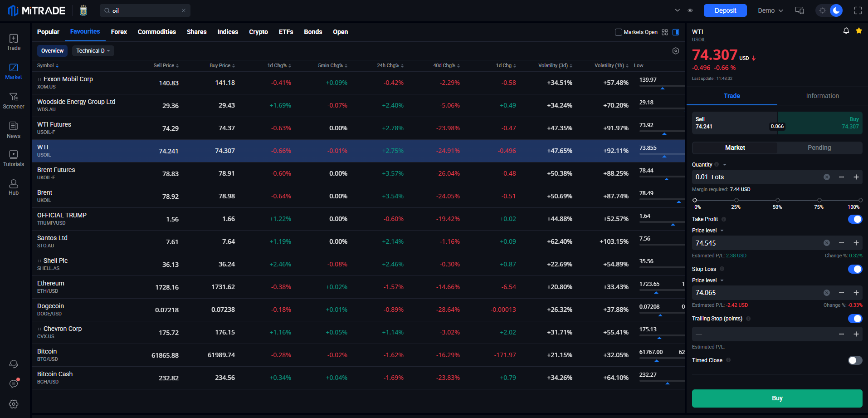Disable the Stop Loss switch
868x418 pixels.
(855, 269)
